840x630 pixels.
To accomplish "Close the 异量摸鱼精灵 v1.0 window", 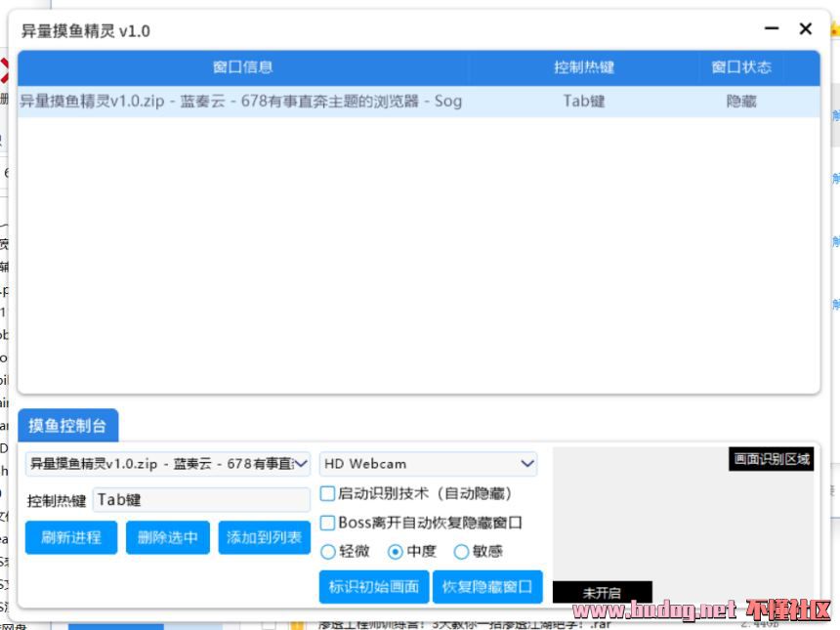I will (806, 29).
